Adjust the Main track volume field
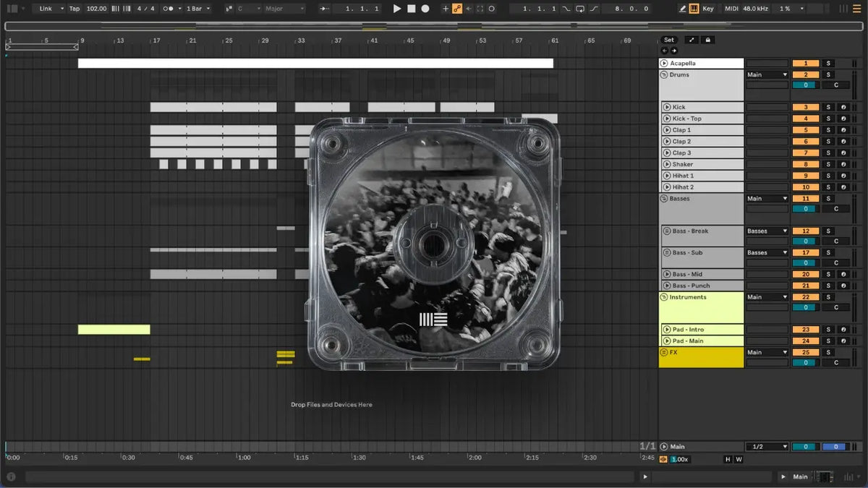 point(806,447)
